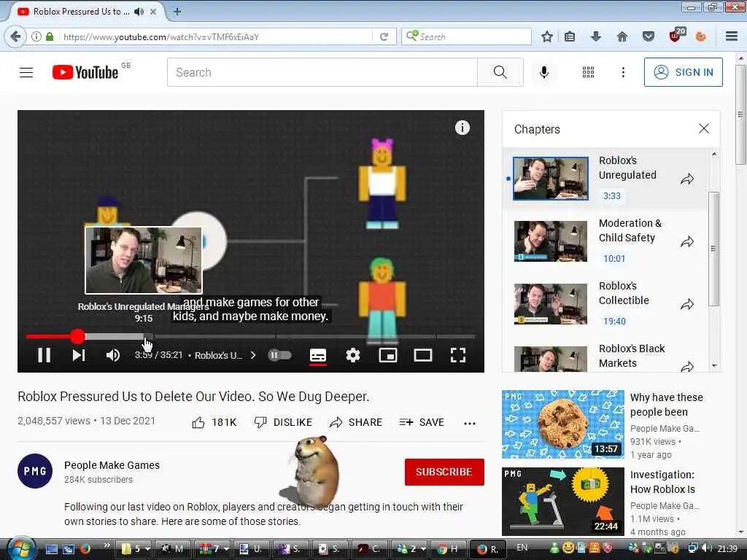Search with your voice microphone
The image size is (747, 560).
point(544,72)
